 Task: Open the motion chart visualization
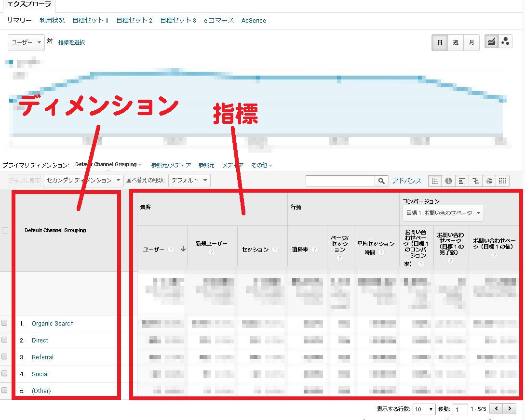click(x=505, y=41)
